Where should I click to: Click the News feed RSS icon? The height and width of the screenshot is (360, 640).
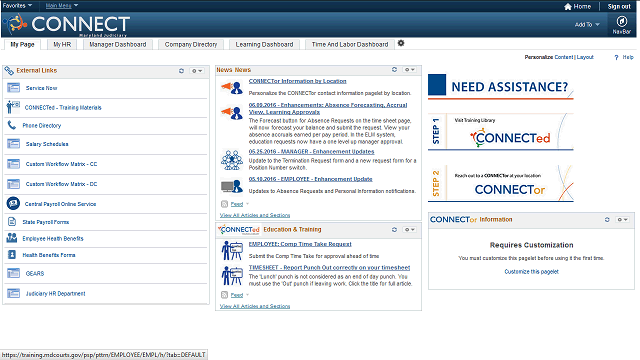point(224,204)
